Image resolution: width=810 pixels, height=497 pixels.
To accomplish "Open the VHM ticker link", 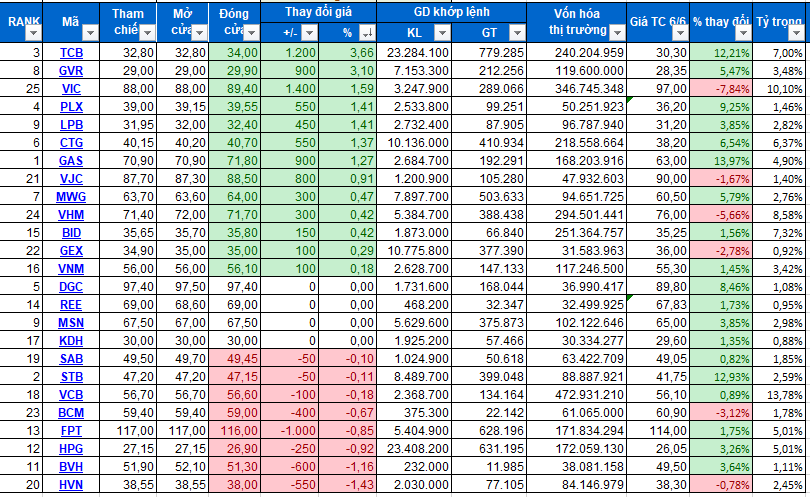I will (x=71, y=215).
